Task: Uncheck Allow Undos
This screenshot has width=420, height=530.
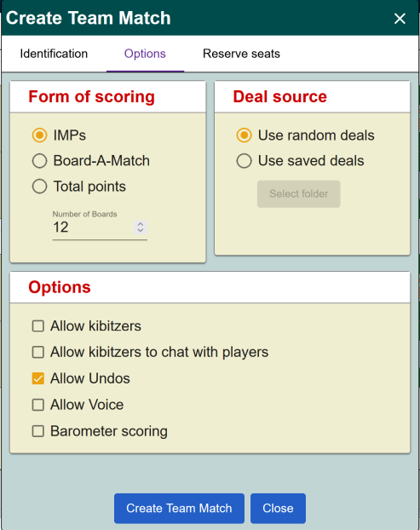Action: (37, 378)
